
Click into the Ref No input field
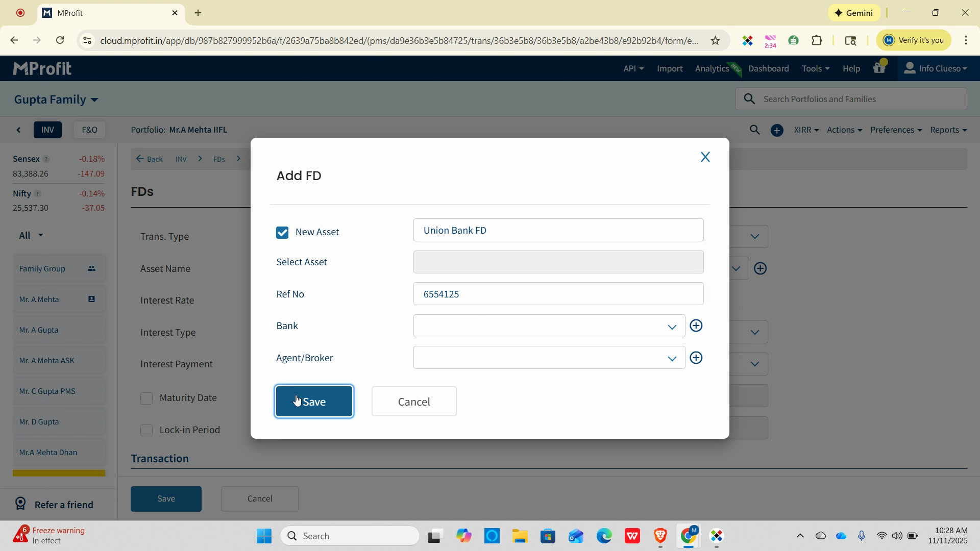(558, 294)
